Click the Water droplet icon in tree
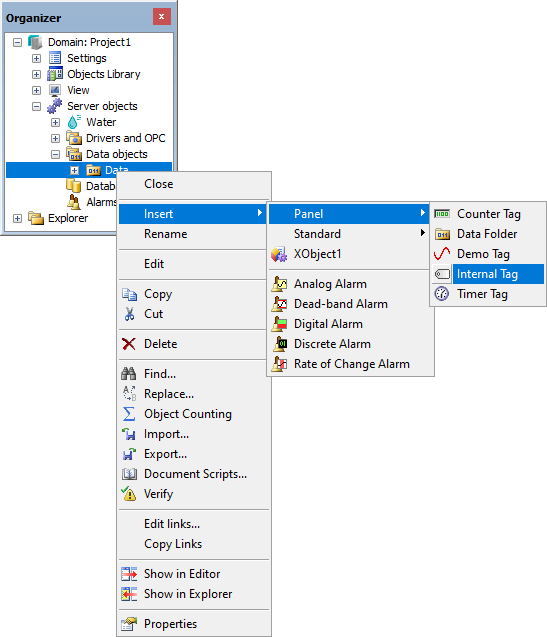 pyautogui.click(x=74, y=122)
